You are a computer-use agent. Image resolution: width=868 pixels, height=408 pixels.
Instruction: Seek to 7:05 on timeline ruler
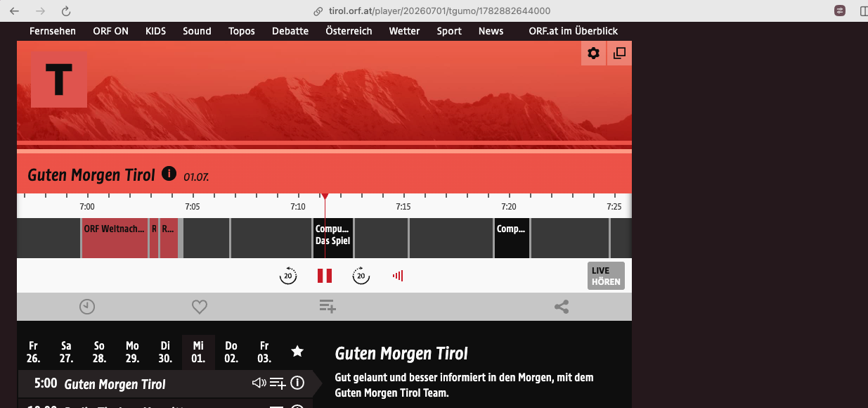[193, 207]
